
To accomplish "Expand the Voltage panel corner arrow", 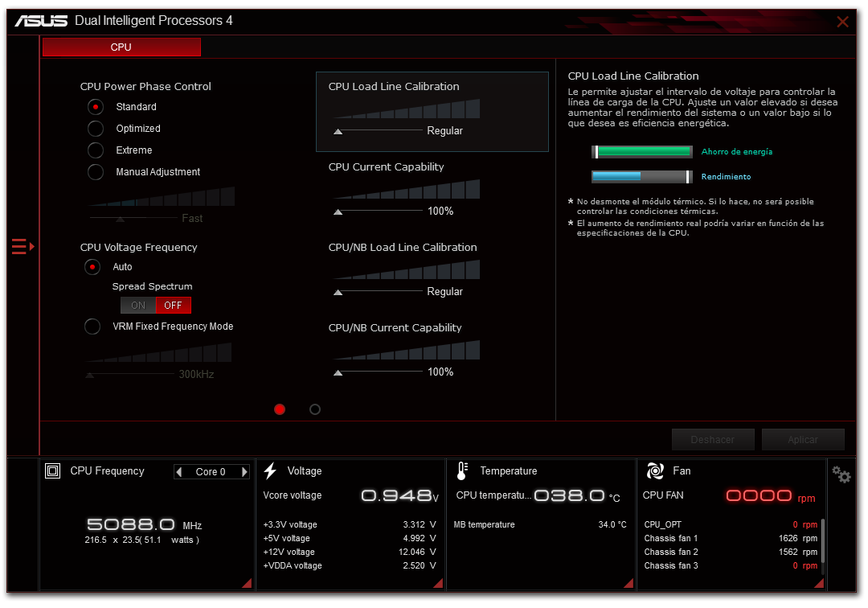I will point(438,582).
